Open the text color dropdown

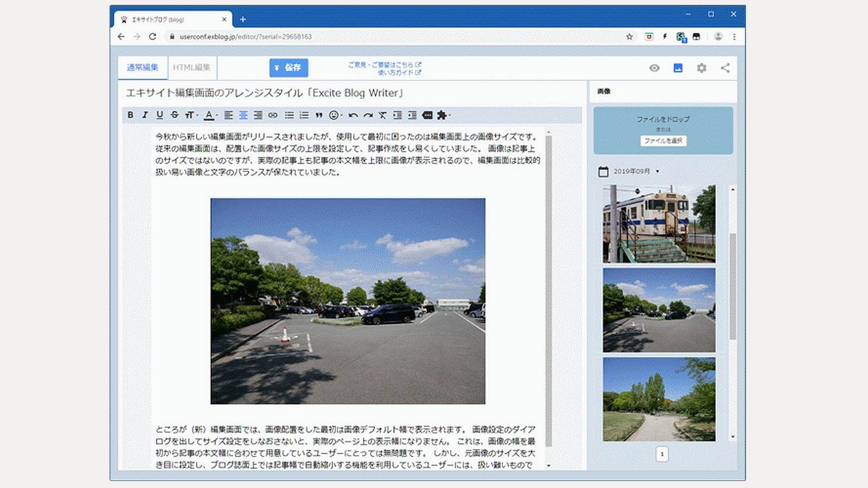tap(210, 115)
